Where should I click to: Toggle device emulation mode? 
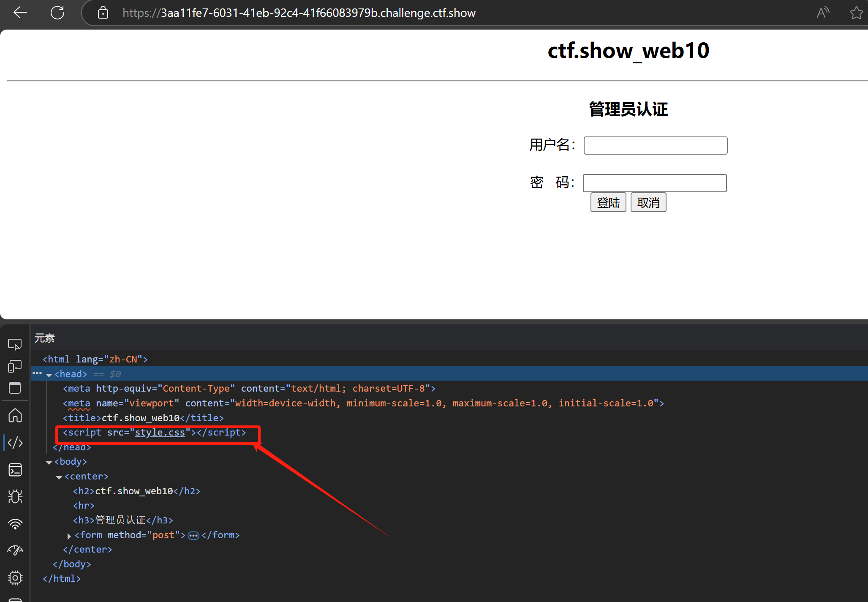coord(15,366)
